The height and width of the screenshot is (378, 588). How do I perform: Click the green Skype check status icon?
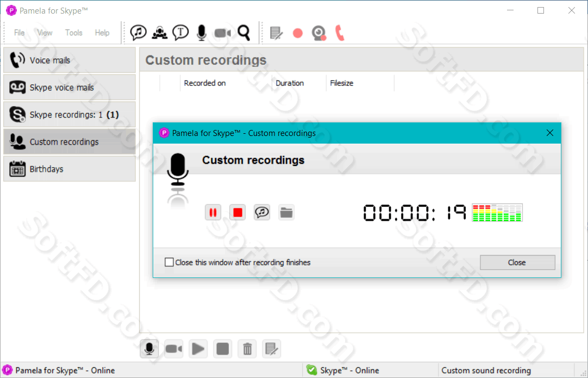tap(311, 370)
